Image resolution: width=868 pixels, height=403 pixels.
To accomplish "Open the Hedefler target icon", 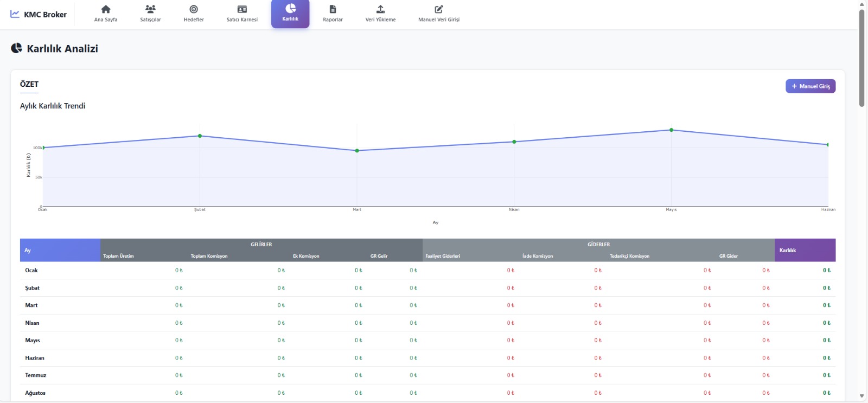I will click(194, 9).
